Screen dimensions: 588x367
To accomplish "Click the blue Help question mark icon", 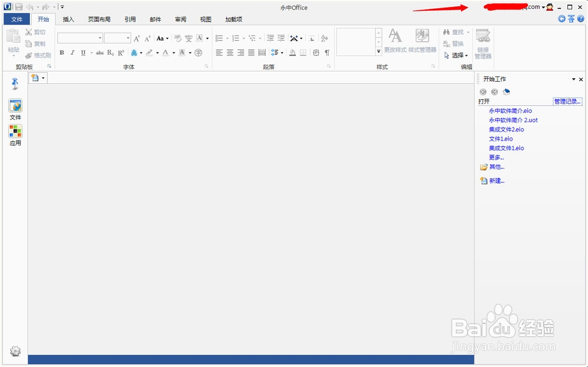I will pos(580,19).
